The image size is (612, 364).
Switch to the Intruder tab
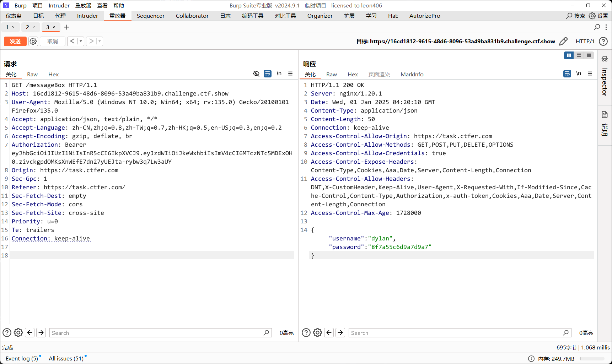coord(87,16)
